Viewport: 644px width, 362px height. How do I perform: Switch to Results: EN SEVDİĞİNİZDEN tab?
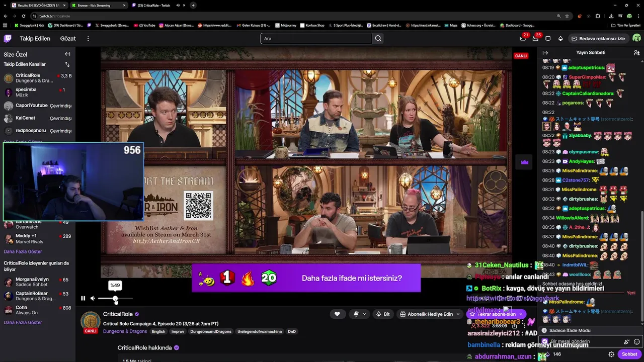[x=38, y=5]
